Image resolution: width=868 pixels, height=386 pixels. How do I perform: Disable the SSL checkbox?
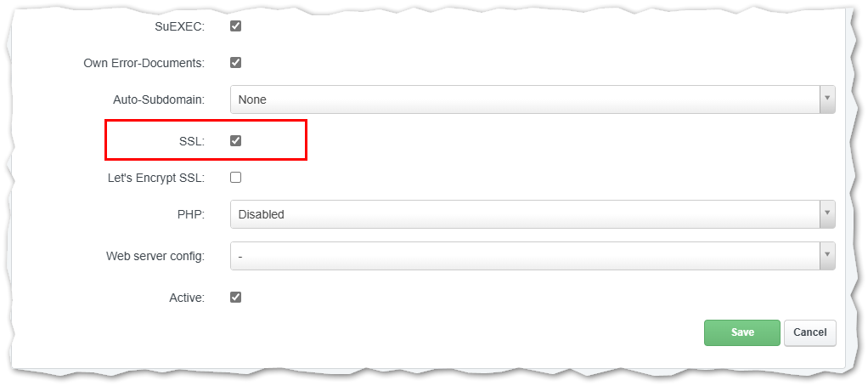236,140
